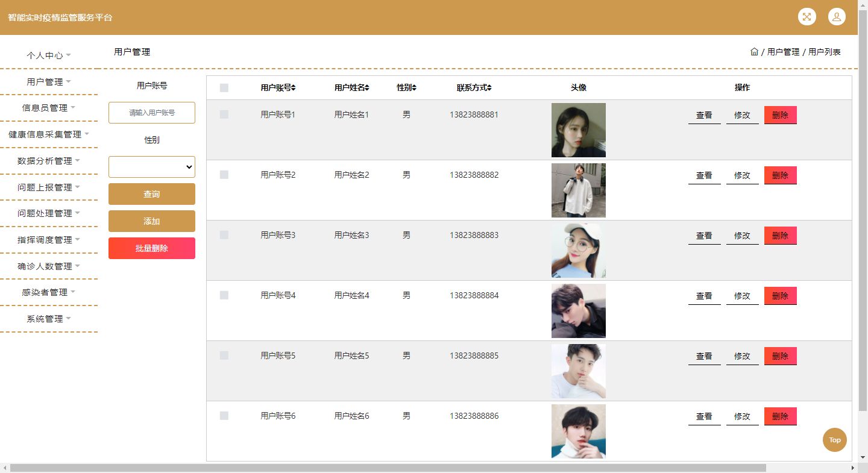The width and height of the screenshot is (868, 473).
Task: Click 查看 for 用户账号4
Action: click(704, 296)
